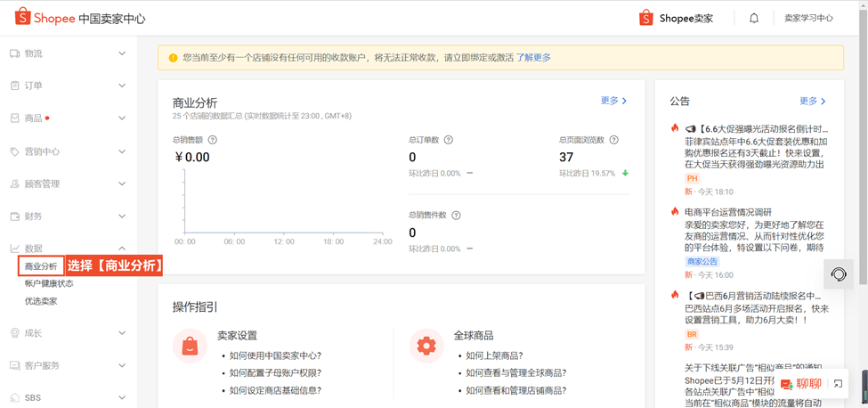Click the help icon beside 总页面浏览数
This screenshot has height=408, width=868.
coord(613,140)
